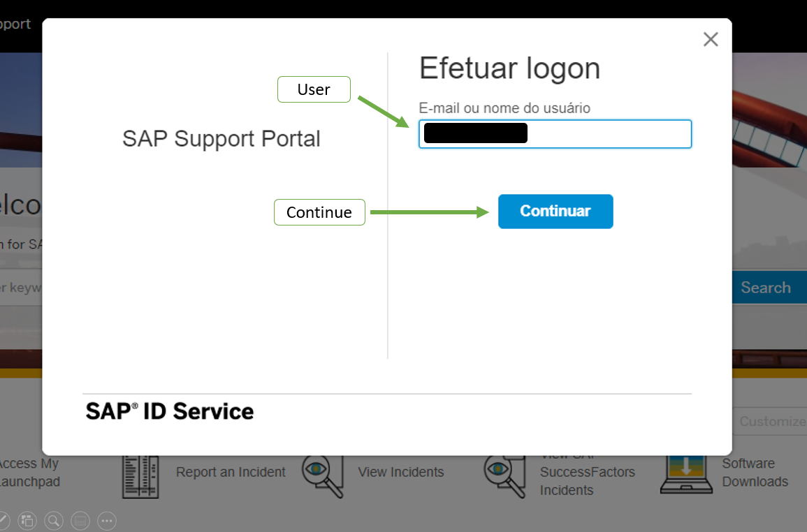The width and height of the screenshot is (807, 532).
Task: Click the slide overview icon in bottom toolbar
Action: [27, 521]
